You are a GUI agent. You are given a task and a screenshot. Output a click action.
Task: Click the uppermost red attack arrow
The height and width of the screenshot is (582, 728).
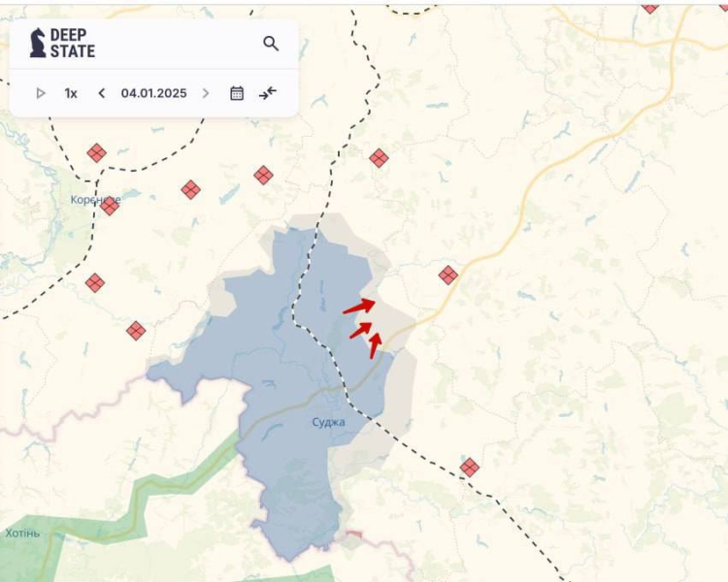(358, 307)
